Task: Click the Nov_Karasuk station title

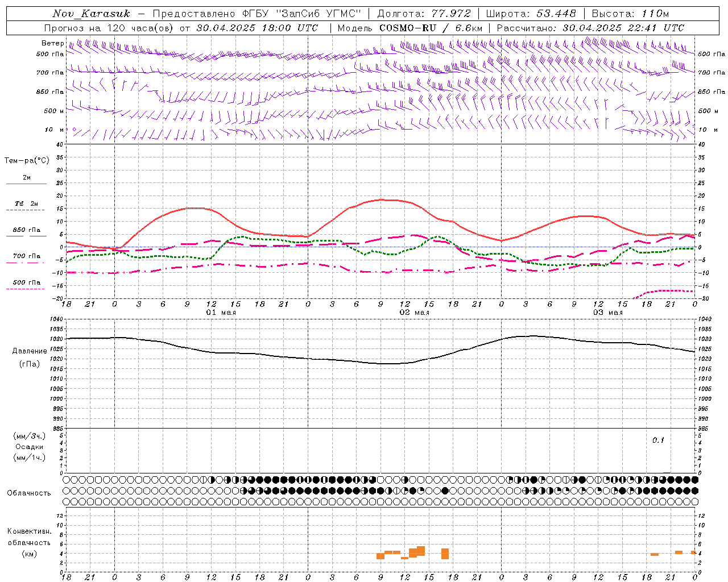Action: 91,14
